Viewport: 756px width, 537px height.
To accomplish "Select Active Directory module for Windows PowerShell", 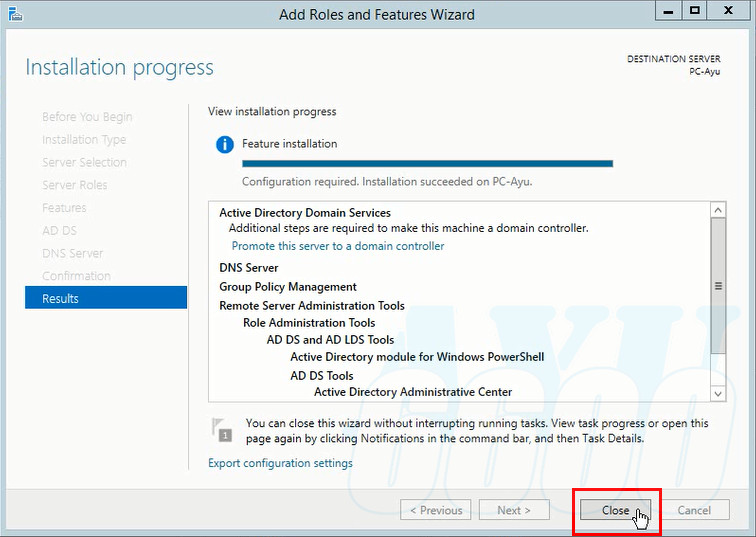I will tap(417, 357).
